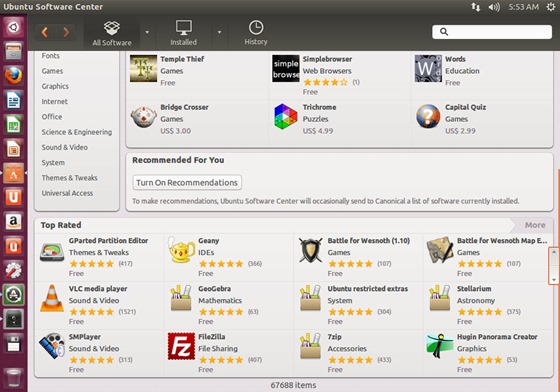Open the System category in sidebar
Viewport: 560px width, 392px height.
[x=53, y=163]
